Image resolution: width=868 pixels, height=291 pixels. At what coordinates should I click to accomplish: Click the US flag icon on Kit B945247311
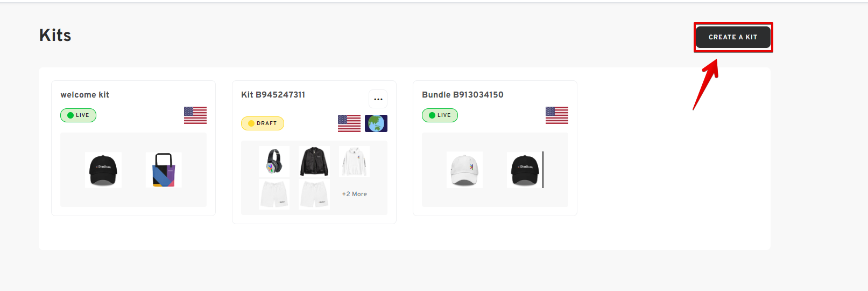coord(349,123)
